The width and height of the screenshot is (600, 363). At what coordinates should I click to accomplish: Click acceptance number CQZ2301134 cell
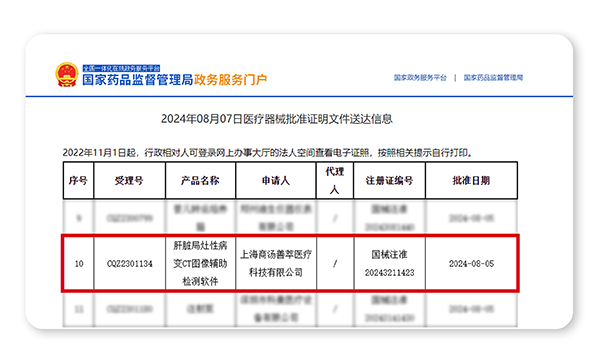[x=130, y=264]
